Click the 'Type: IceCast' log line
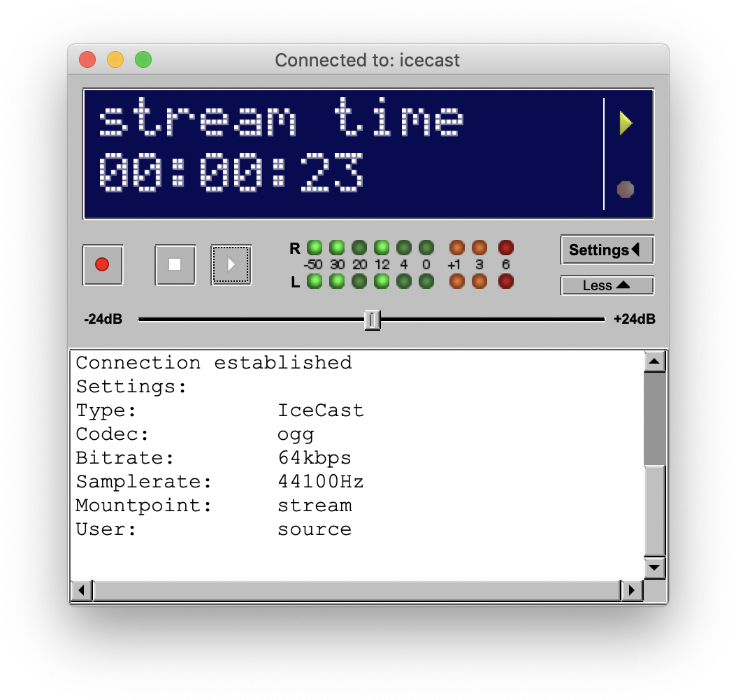Viewport: 736px width, 700px height. point(219,410)
